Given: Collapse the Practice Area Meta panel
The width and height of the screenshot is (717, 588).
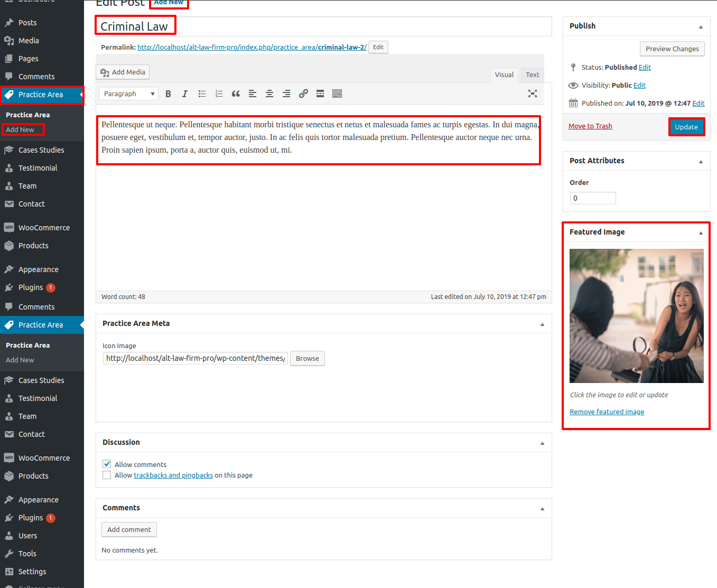Looking at the screenshot, I should pos(542,324).
